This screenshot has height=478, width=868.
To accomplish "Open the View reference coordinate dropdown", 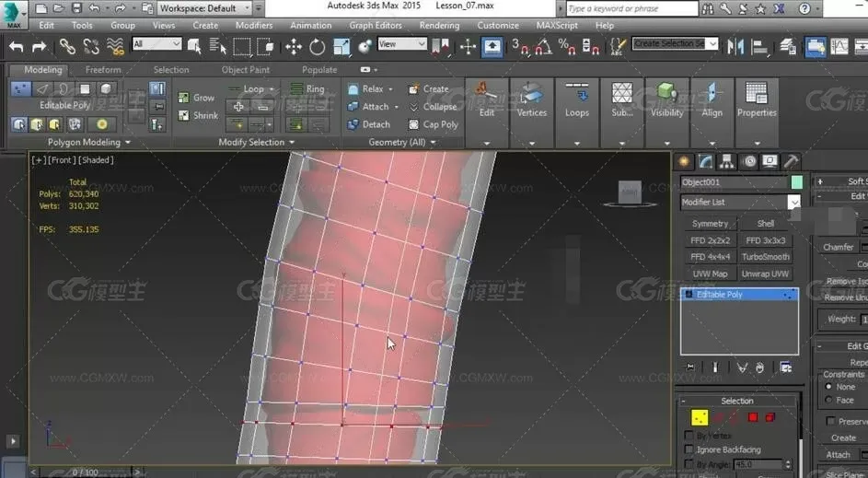I will point(402,44).
